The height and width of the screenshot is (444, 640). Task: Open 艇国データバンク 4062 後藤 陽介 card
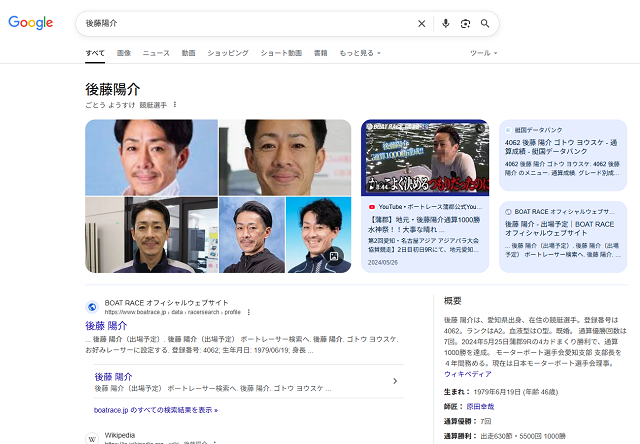pyautogui.click(x=563, y=155)
